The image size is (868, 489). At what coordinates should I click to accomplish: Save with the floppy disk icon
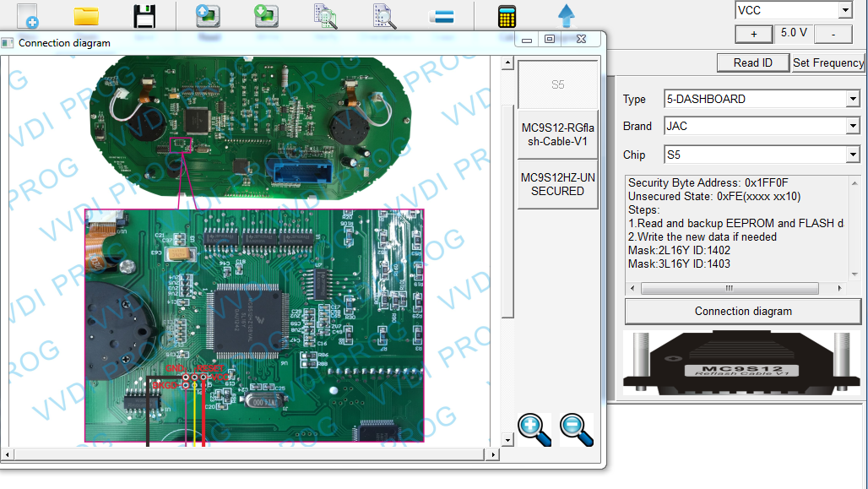tap(144, 16)
